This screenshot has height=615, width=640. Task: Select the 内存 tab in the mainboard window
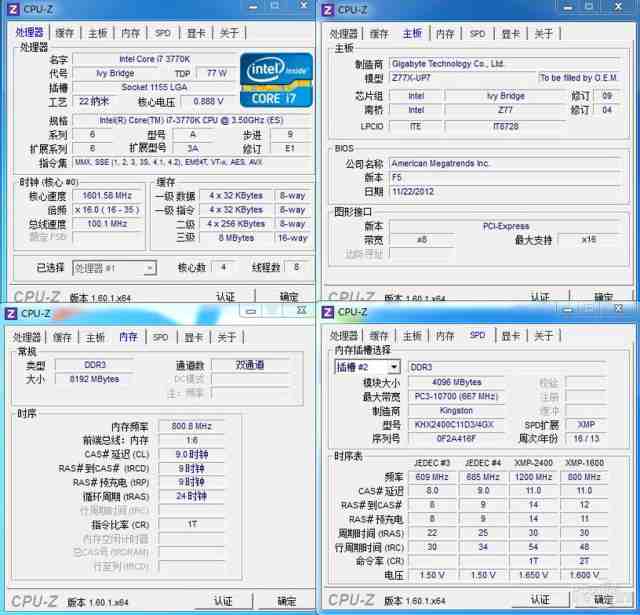pos(445,33)
